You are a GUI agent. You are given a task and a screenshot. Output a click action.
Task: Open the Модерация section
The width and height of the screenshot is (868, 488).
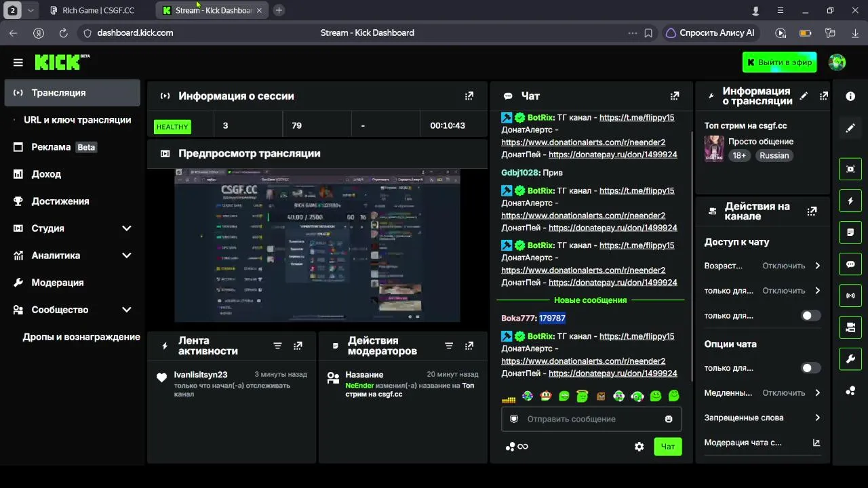73,283
